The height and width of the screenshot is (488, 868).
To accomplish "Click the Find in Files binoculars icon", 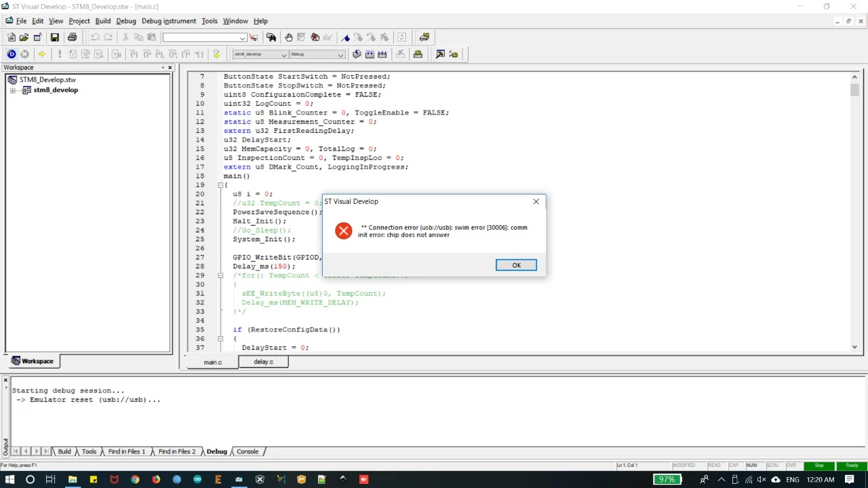I will click(x=271, y=37).
